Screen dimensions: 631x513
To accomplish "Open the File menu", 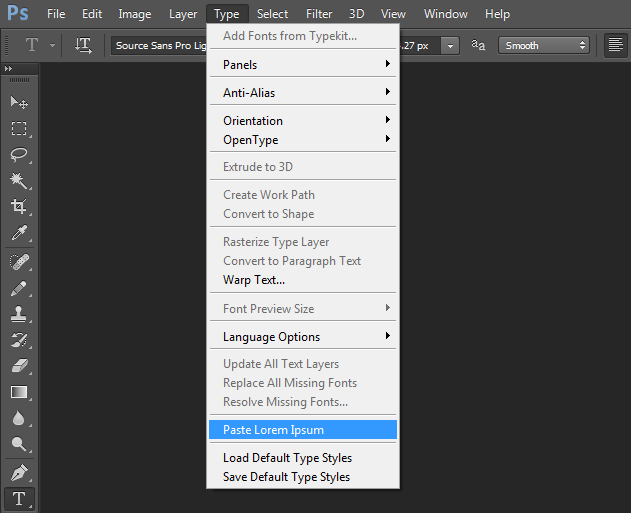I will pos(56,14).
